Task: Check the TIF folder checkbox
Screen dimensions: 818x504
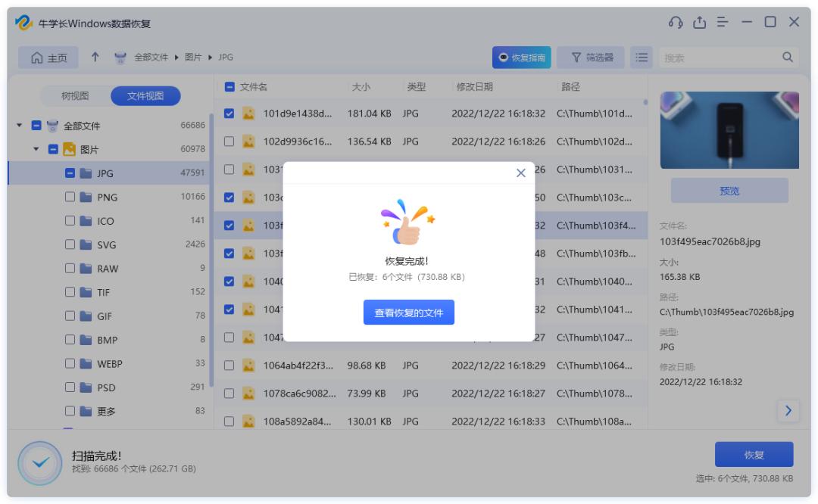Action: [x=70, y=292]
